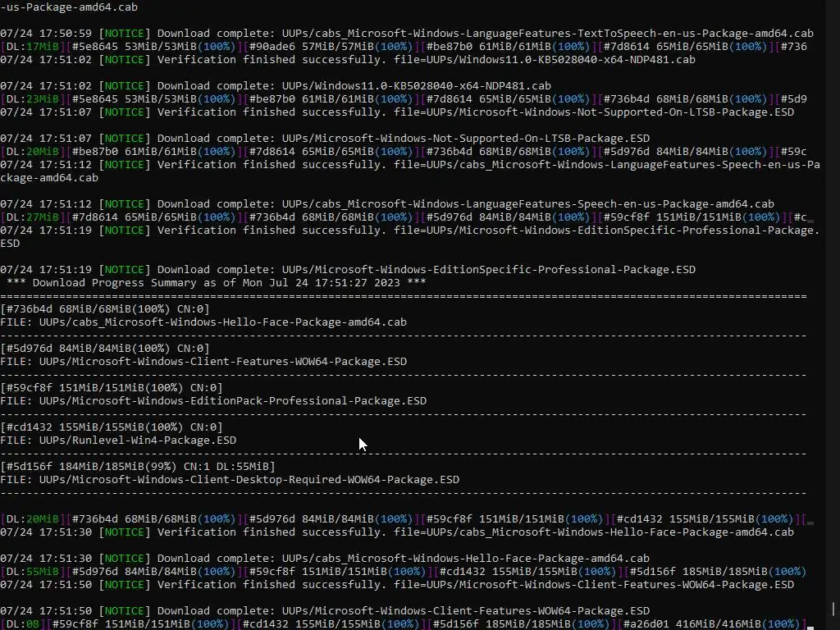Select summary entry '[#736b4d 68MiB/68MiB(100%) CN:0]'
Viewport: 840px width, 630px height.
[105, 308]
